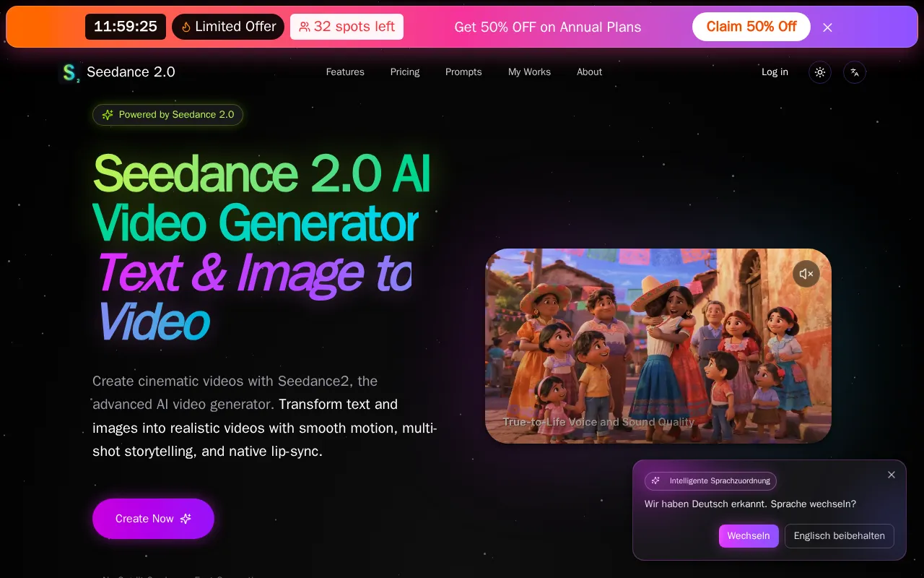Click Englisch beibehalten button
This screenshot has width=924, height=578.
[840, 536]
